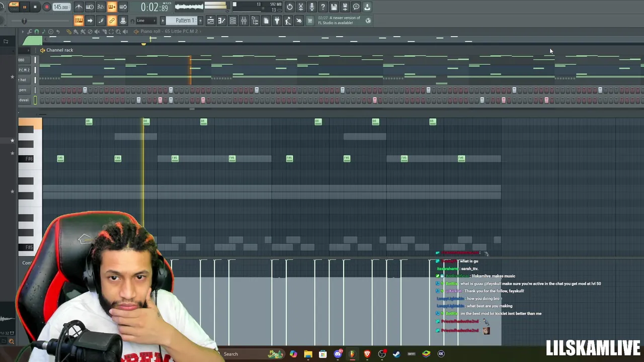Screen dimensions: 644x362
Task: Toggle the PAT/SONG mode switch
Action: (x=14, y=7)
